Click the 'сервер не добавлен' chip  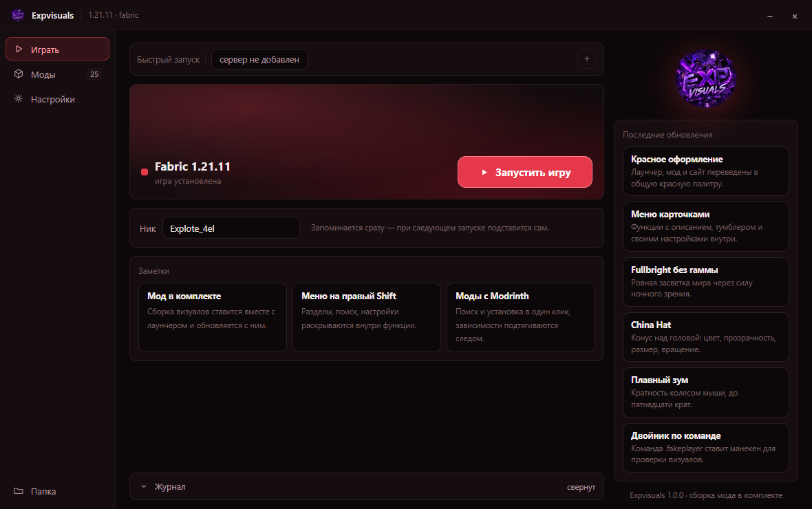pos(259,59)
